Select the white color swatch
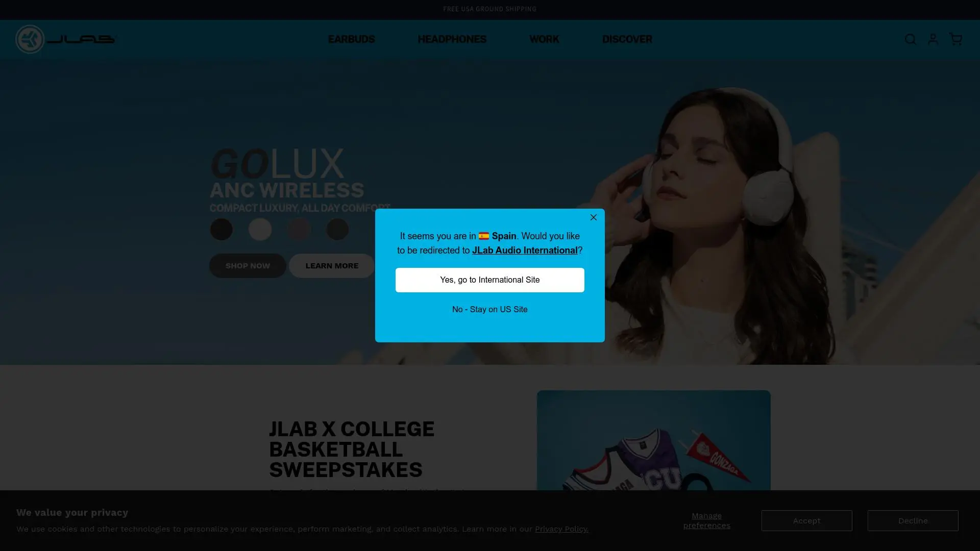 pos(260,230)
